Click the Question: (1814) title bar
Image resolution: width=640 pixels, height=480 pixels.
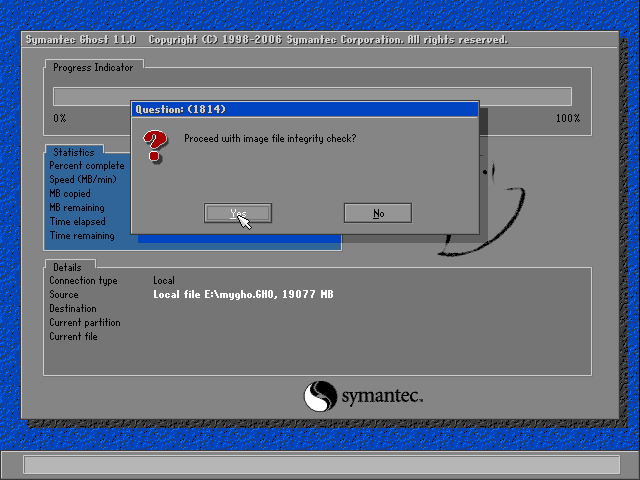(x=305, y=109)
